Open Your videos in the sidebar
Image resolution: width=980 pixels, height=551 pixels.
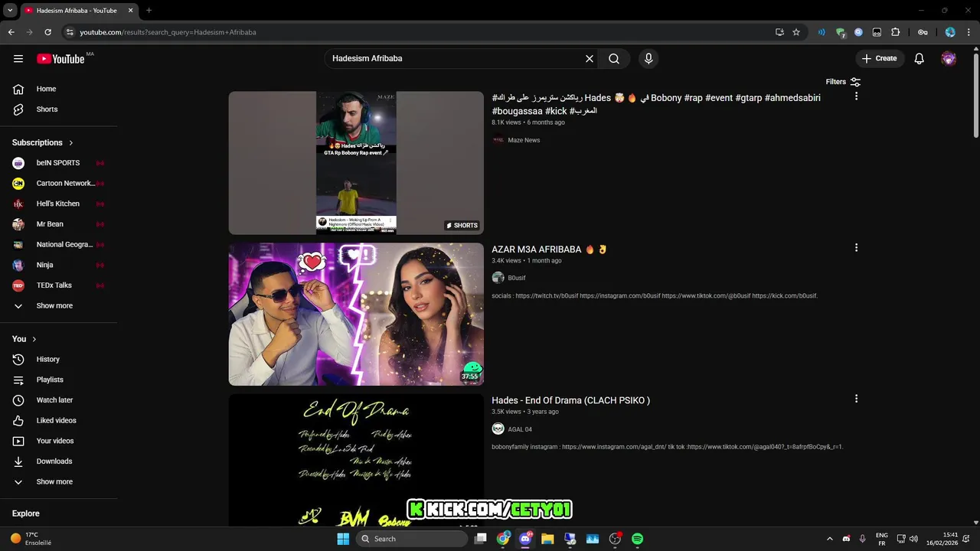58,441
